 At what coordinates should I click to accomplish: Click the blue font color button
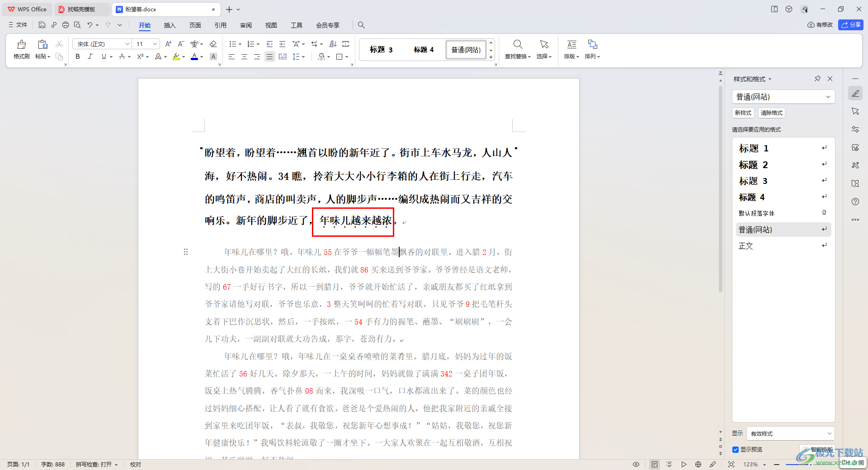pos(194,56)
